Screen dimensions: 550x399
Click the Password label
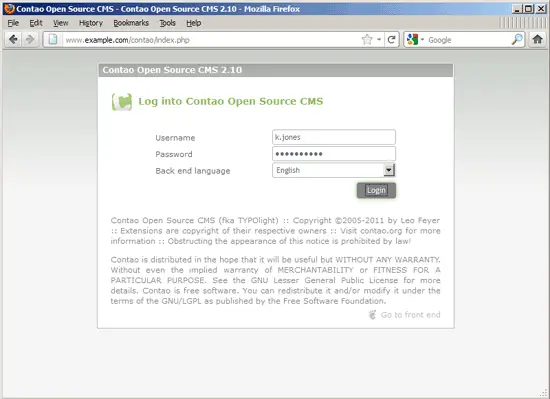click(174, 154)
